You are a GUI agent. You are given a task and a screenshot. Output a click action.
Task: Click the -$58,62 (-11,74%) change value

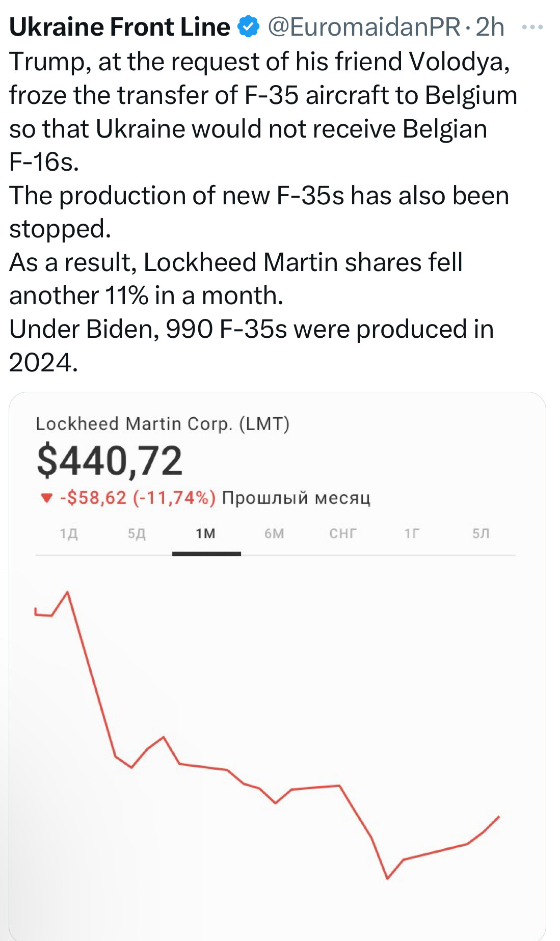(138, 498)
